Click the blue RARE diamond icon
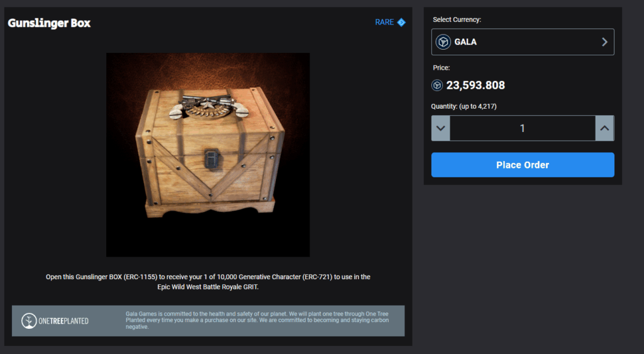 point(401,22)
